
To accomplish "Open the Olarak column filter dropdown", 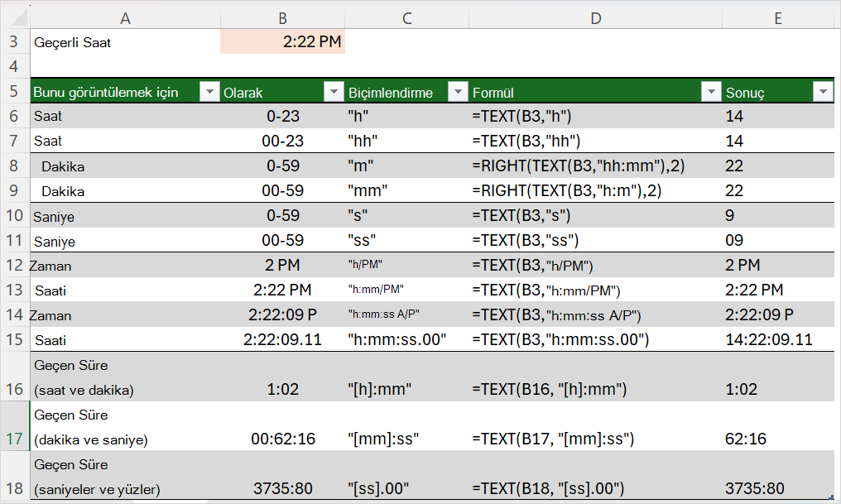I will [334, 92].
